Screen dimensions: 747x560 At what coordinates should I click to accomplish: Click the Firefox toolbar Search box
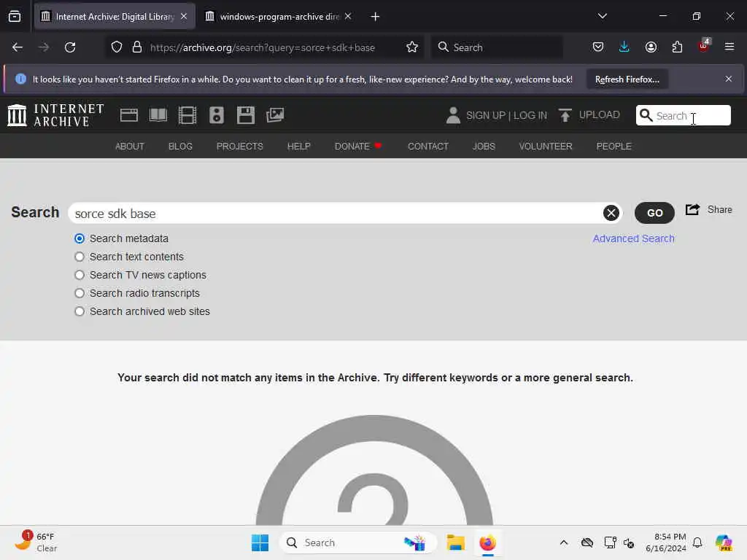pos(497,47)
